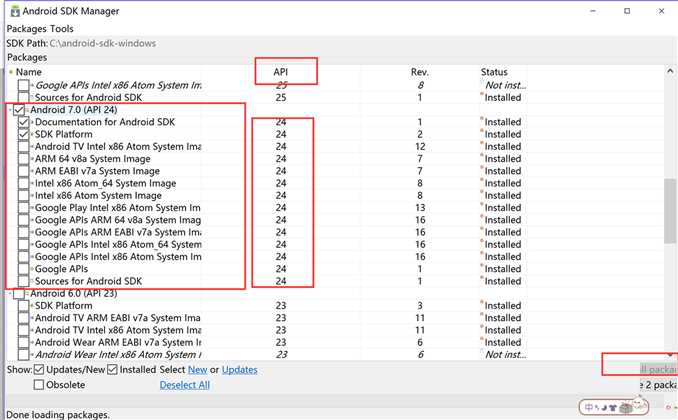Click the New packages link
The height and width of the screenshot is (420, 678).
198,370
